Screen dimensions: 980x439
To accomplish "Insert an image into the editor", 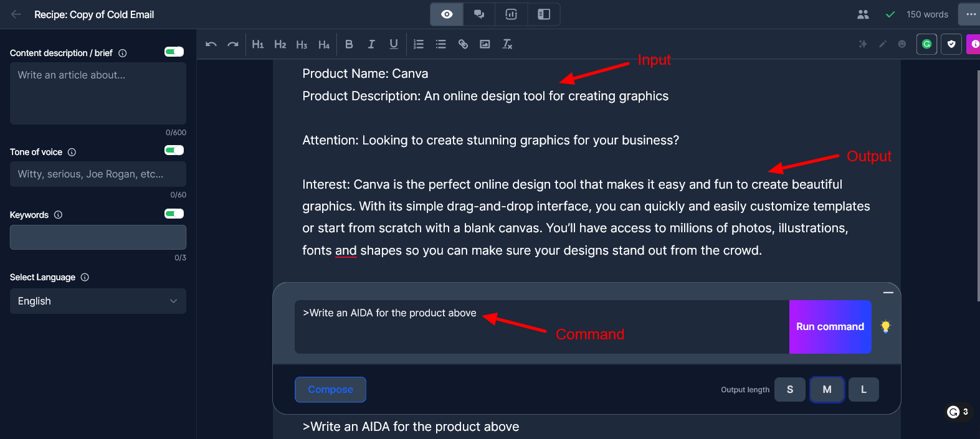I will (x=485, y=44).
